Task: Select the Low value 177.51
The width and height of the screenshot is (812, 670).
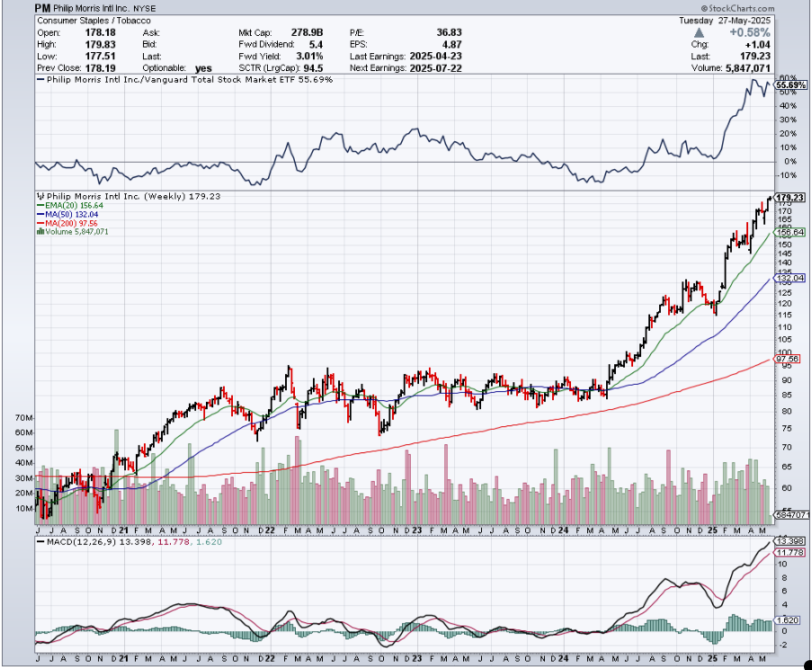Action: tap(101, 57)
